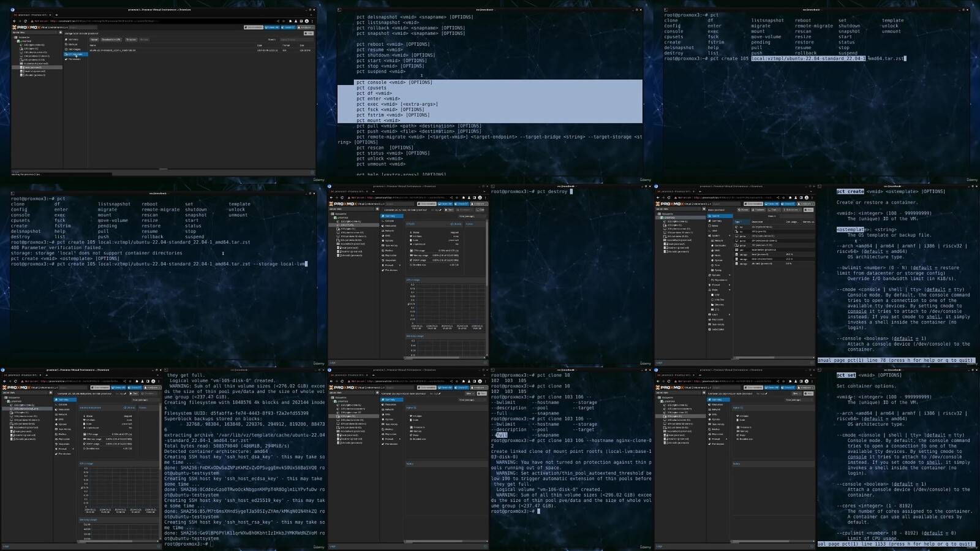Expand the Firewall submenu beside 'pct destroy' terminal
980x551 pixels.
(x=400, y=265)
